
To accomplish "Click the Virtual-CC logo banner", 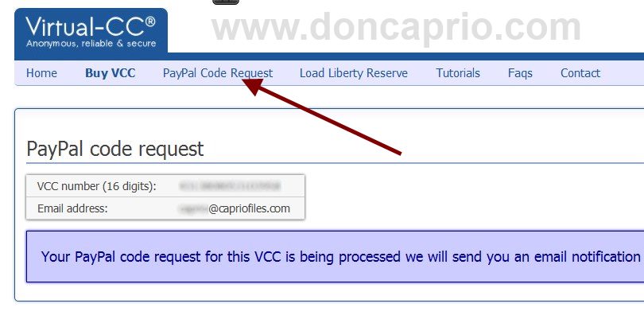I will [x=91, y=33].
